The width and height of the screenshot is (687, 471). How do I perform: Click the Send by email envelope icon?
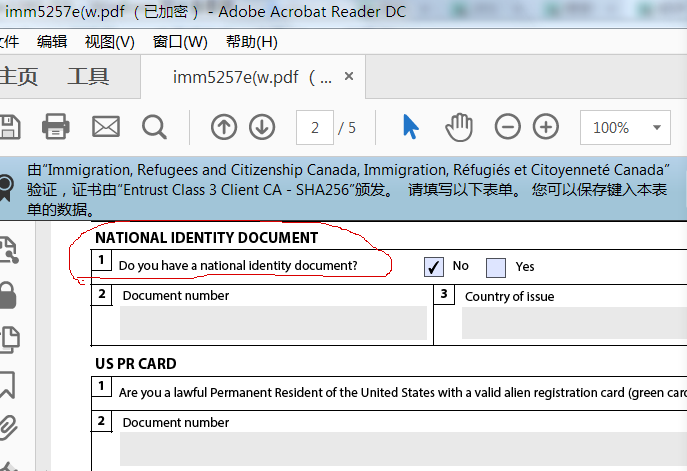[105, 127]
